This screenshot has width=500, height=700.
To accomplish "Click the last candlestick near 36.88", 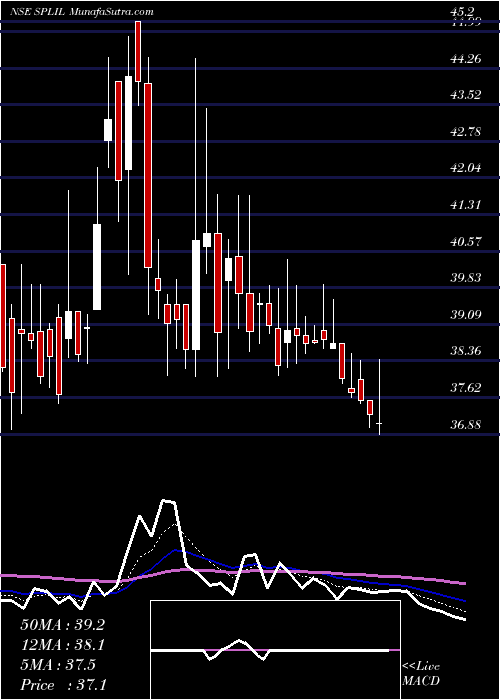I will pyautogui.click(x=379, y=397).
